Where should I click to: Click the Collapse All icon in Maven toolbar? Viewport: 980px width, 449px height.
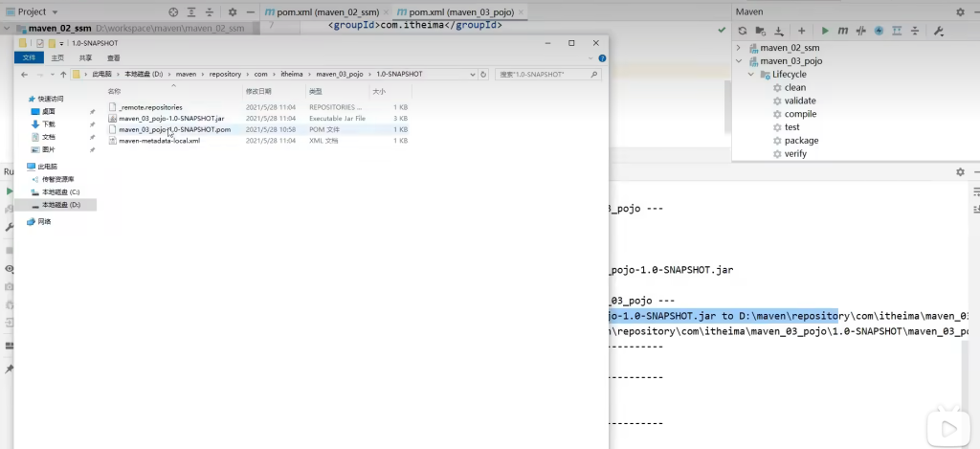916,31
